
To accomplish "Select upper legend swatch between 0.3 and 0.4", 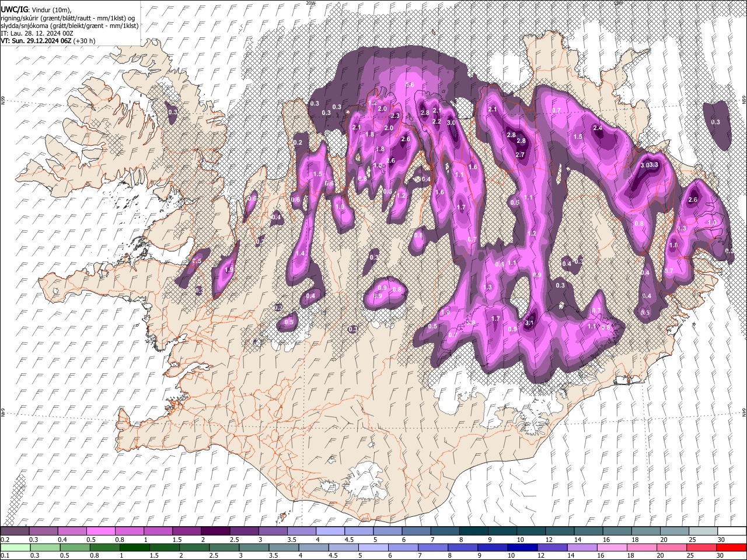I will click(43, 531).
